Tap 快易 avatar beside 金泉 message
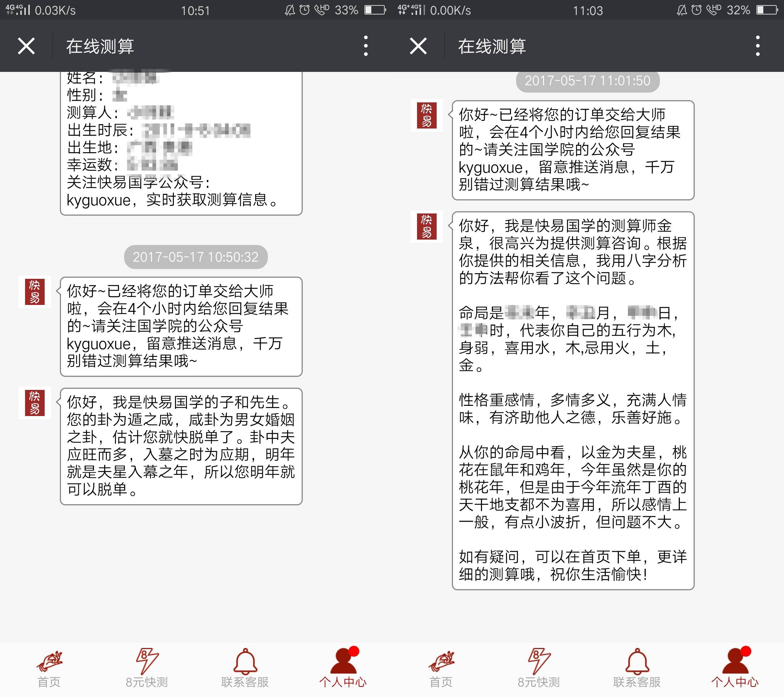 pos(426,227)
